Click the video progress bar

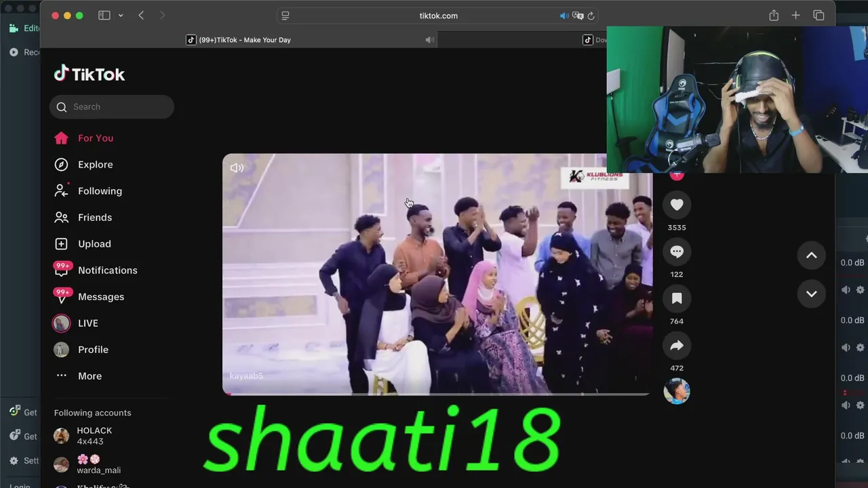click(x=437, y=393)
